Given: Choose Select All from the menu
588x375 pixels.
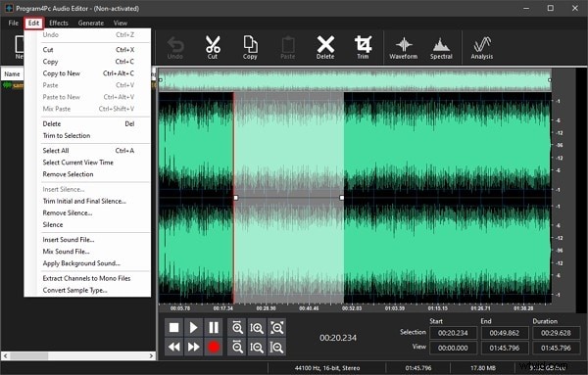Looking at the screenshot, I should [x=87, y=151].
